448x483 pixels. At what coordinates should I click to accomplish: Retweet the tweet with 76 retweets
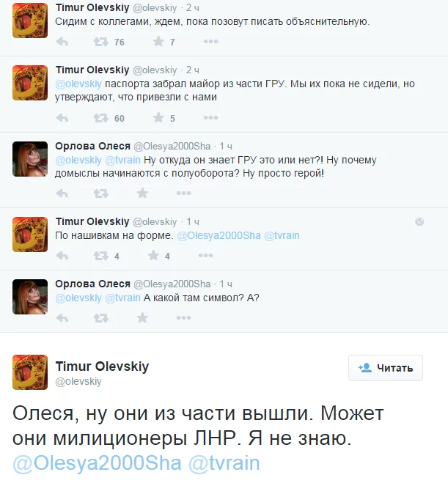pos(100,43)
